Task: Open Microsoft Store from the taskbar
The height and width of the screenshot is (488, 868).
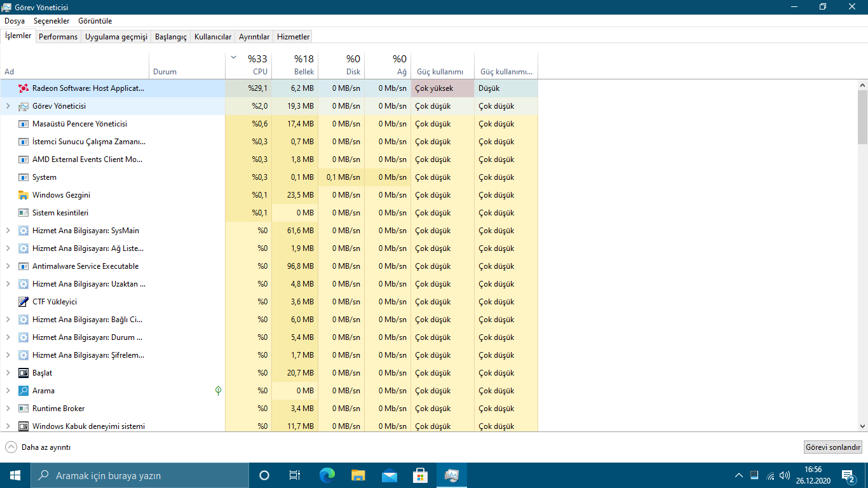Action: [x=420, y=475]
